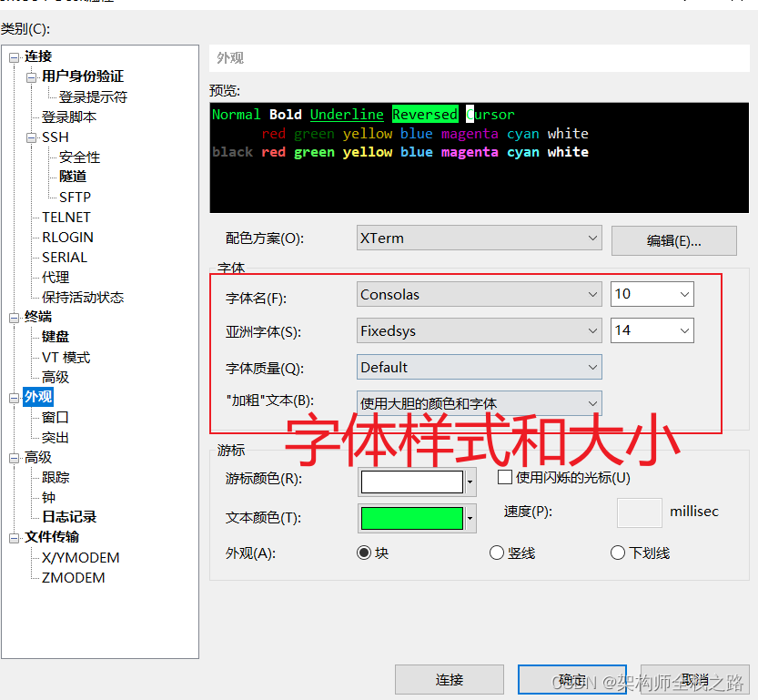Screen dimensions: 758x700
Task: Click the 连接 button at bottom
Action: click(x=450, y=680)
